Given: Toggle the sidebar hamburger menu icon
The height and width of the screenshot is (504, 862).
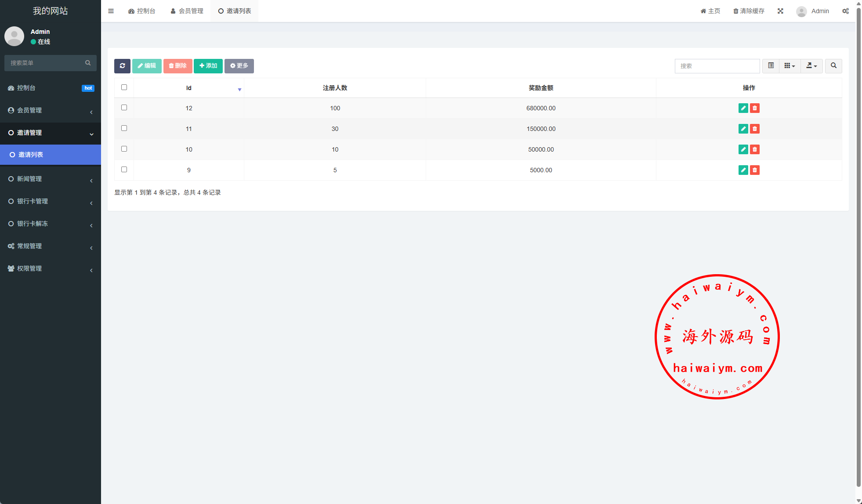Looking at the screenshot, I should click(111, 11).
